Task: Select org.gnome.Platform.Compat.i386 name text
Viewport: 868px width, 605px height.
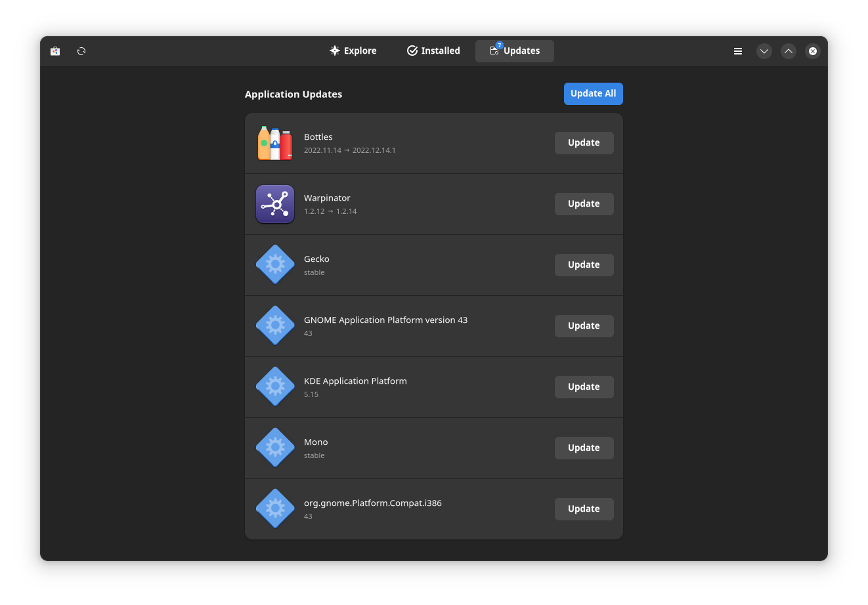Action: point(373,503)
